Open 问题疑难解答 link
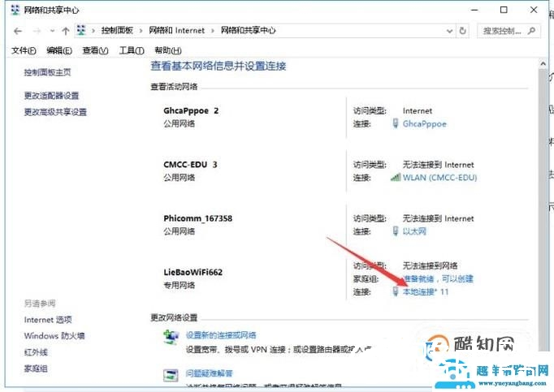554x392 pixels. (x=209, y=373)
